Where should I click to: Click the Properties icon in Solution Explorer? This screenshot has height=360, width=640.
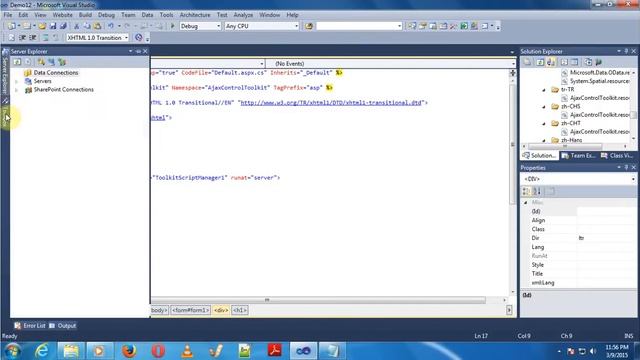coord(528,62)
